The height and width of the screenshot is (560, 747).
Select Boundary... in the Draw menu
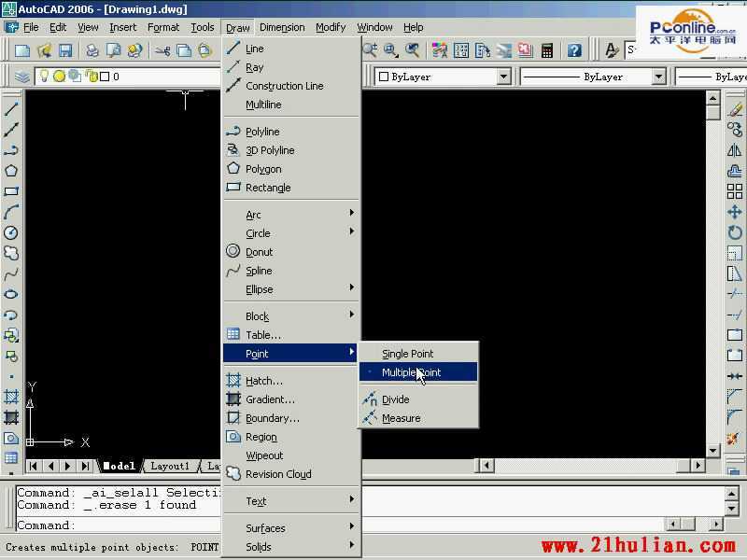(x=290, y=418)
